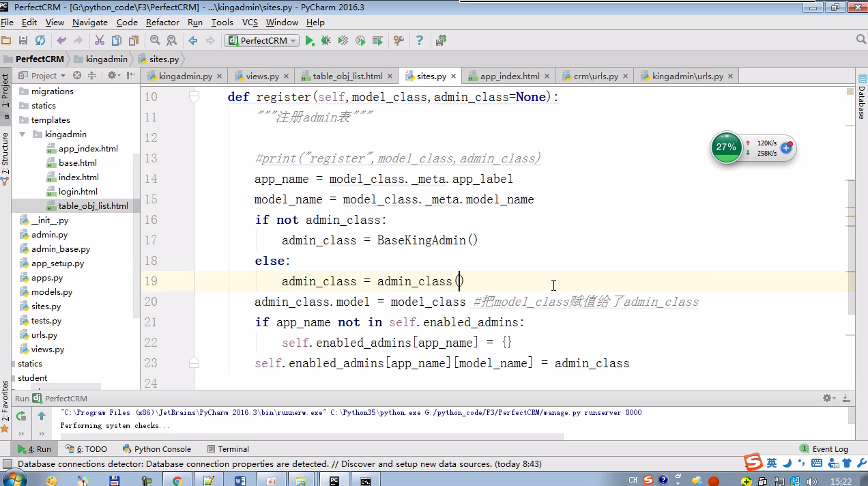The width and height of the screenshot is (868, 486).
Task: Open Find with the magnifier icon
Action: (155, 41)
